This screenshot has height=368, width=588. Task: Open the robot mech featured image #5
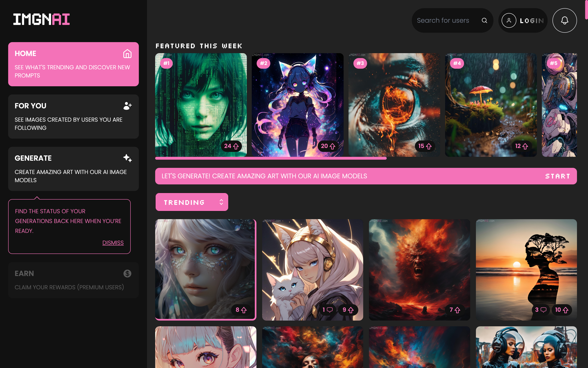coord(559,105)
